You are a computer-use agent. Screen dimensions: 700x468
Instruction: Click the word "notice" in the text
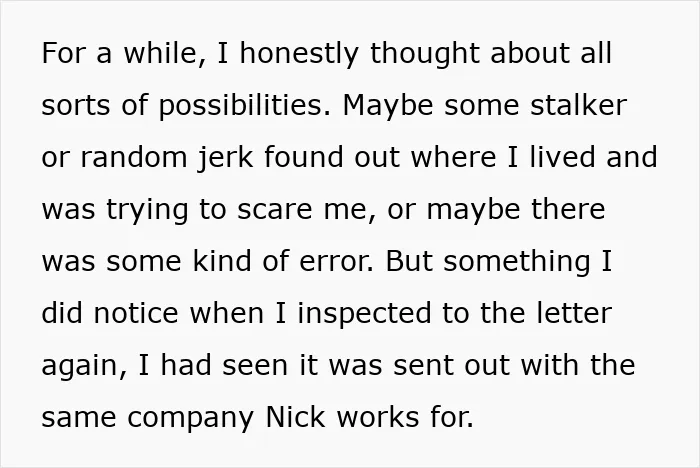coord(136,313)
